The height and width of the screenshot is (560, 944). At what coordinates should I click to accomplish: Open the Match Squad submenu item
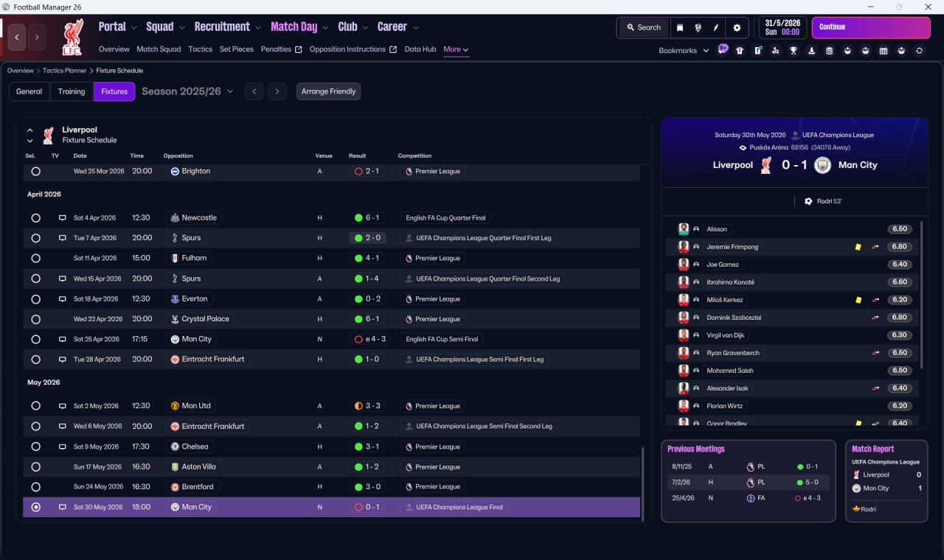point(159,49)
